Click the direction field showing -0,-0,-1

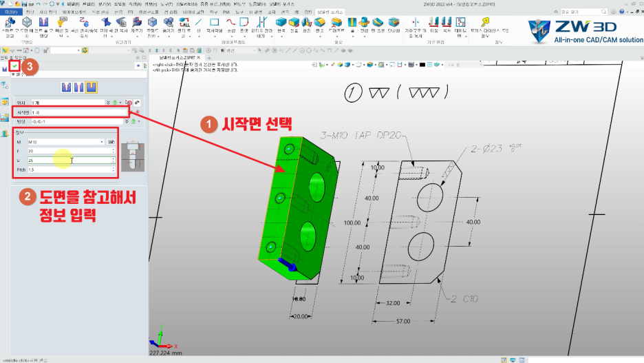pyautogui.click(x=77, y=122)
